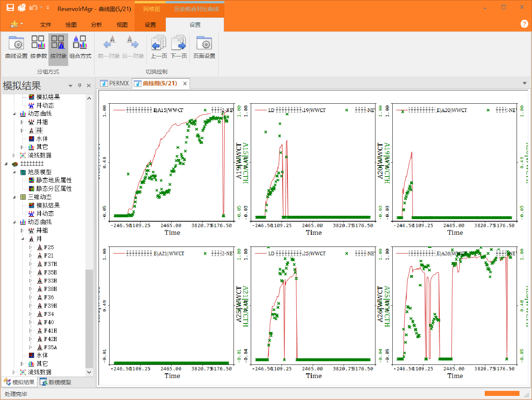This screenshot has height=400, width=532.
Task: Open the 设置 tab under 网格图
Action: pos(150,25)
